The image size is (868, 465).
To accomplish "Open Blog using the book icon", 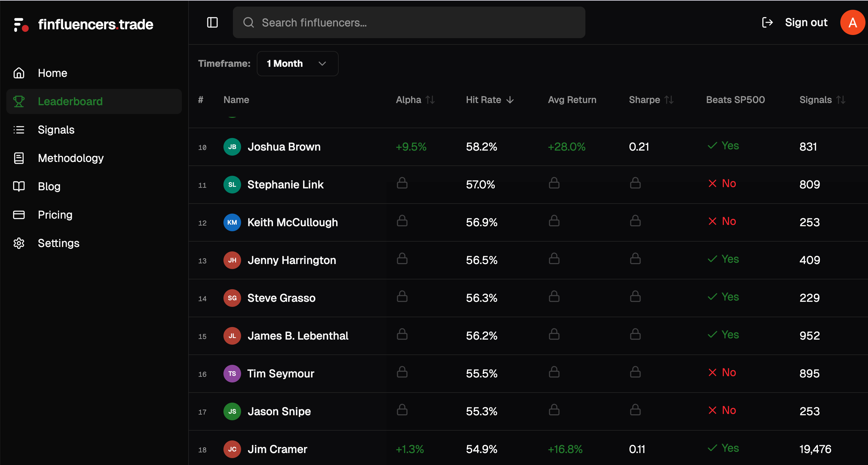I will [19, 186].
